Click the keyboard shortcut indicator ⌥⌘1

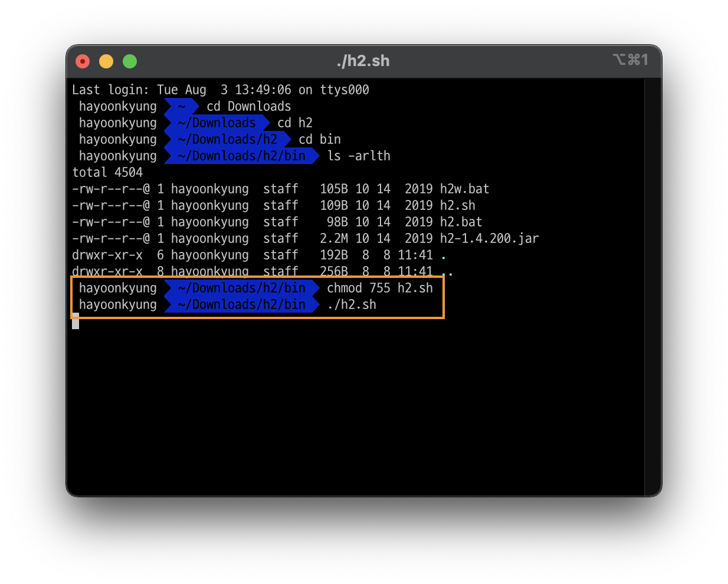click(x=631, y=60)
